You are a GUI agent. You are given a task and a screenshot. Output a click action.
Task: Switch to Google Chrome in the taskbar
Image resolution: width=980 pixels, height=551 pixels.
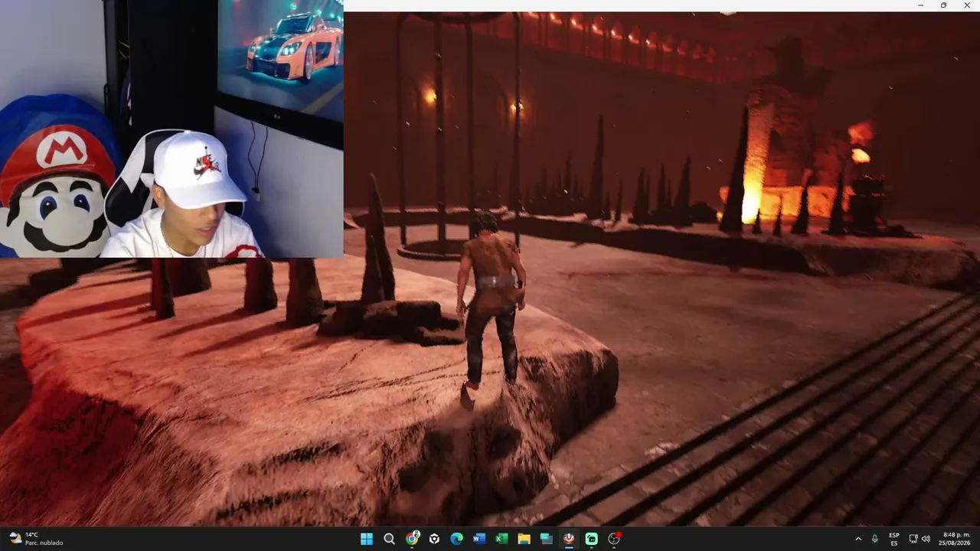coord(412,539)
